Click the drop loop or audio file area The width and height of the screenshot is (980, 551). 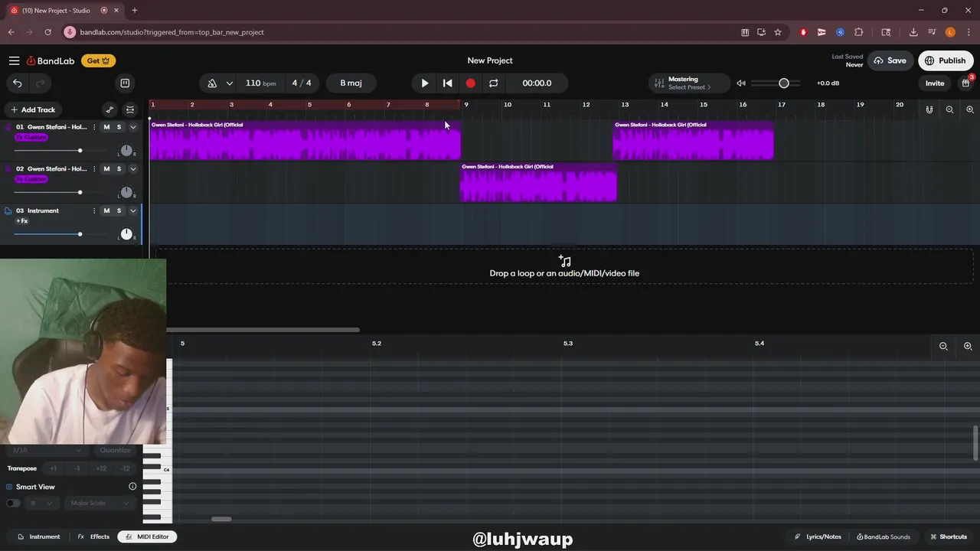point(564,266)
